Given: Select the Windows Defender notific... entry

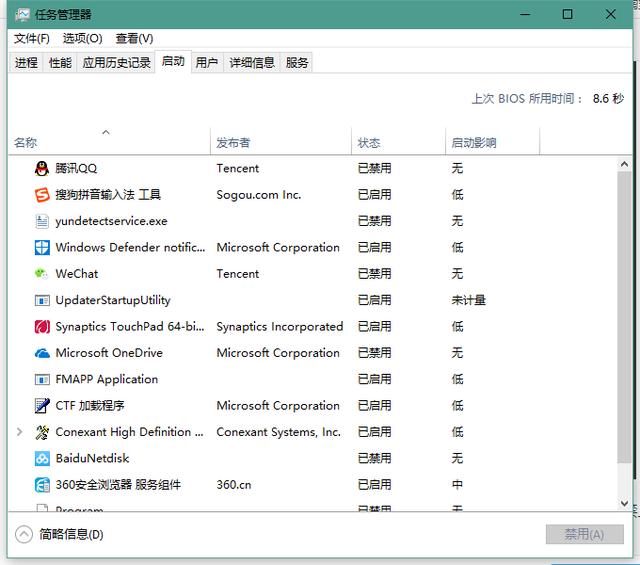Looking at the screenshot, I should tap(130, 247).
